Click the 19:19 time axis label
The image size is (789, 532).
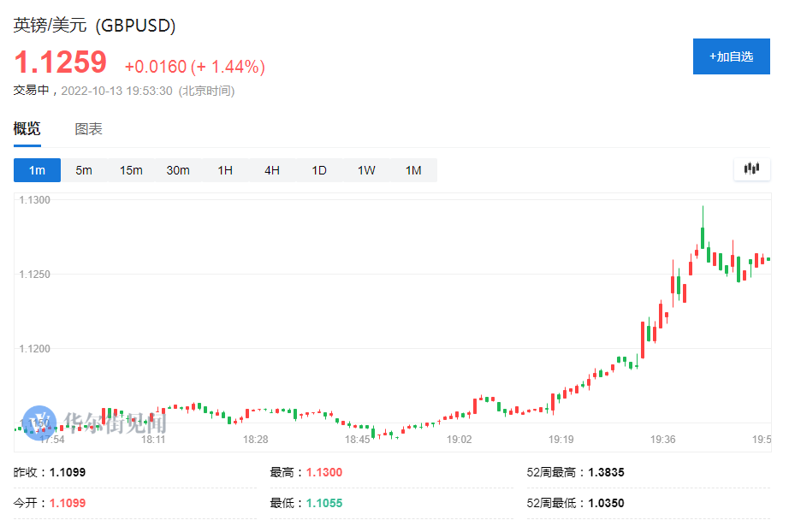[x=561, y=440]
